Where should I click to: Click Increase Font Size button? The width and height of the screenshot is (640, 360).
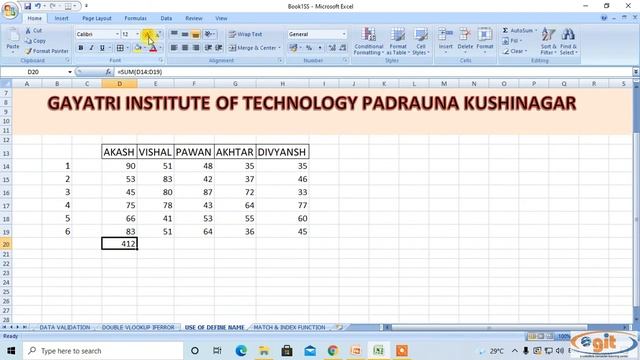(x=147, y=34)
